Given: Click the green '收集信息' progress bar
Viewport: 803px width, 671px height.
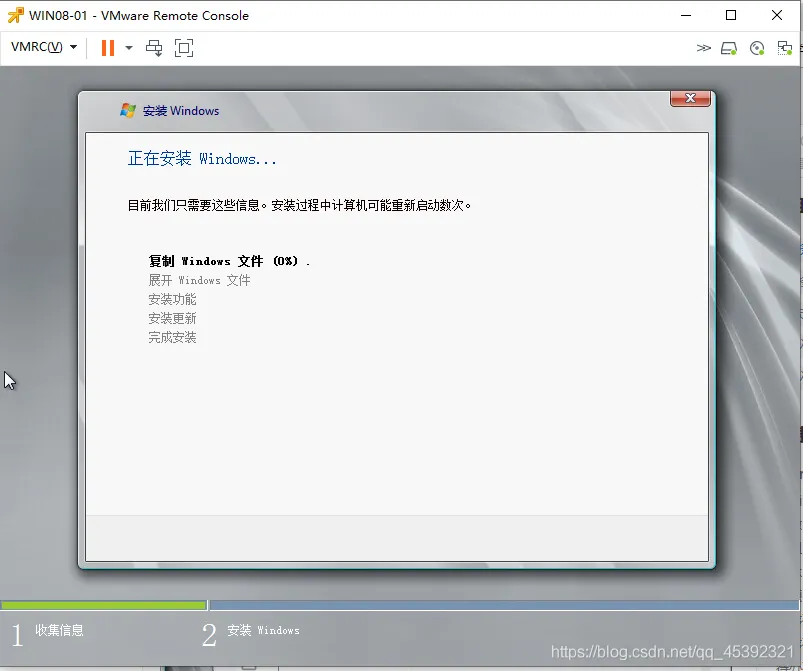Looking at the screenshot, I should click(x=103, y=605).
